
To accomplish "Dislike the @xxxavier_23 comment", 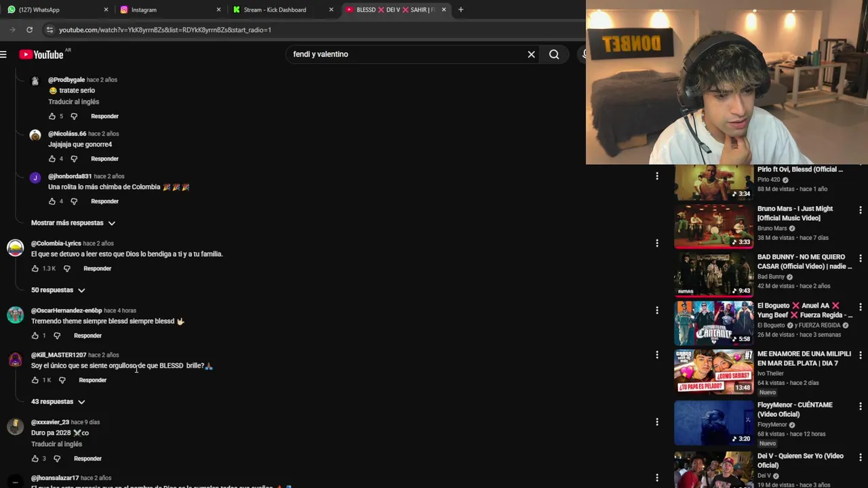I will [x=57, y=459].
